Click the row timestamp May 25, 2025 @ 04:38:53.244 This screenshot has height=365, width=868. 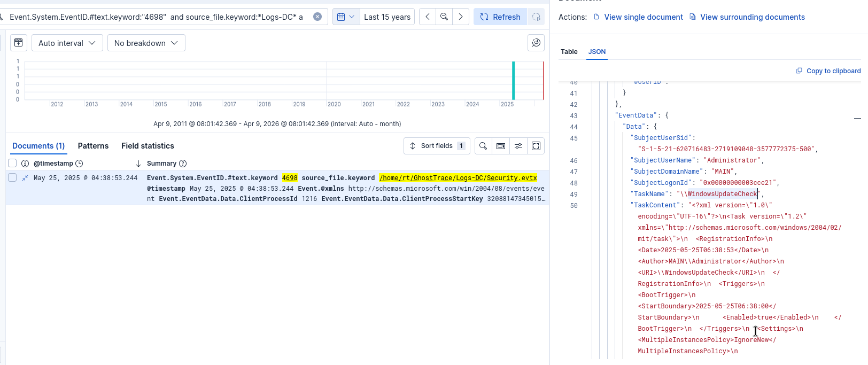pyautogui.click(x=86, y=178)
